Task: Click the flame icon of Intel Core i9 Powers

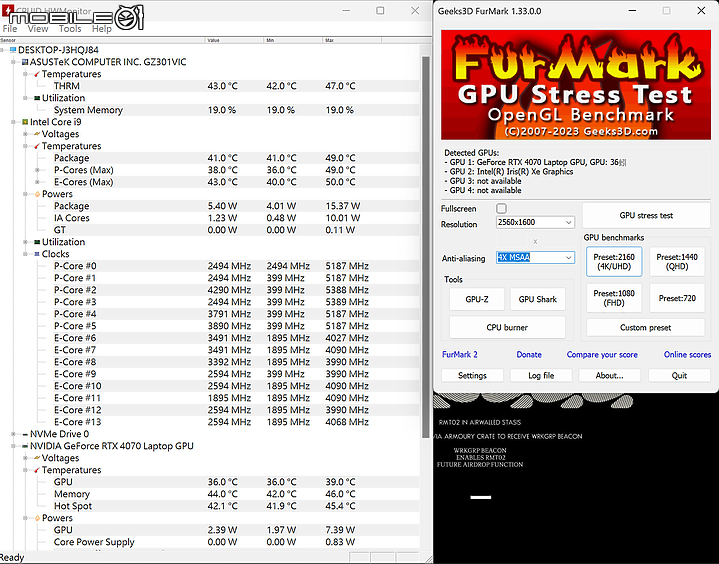Action: (37, 194)
